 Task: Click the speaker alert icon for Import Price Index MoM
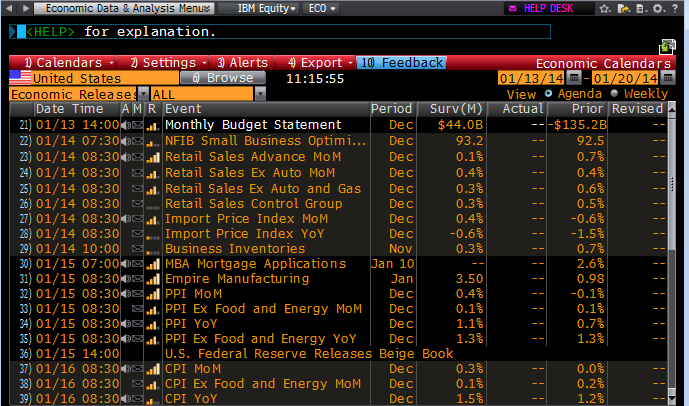(126, 219)
